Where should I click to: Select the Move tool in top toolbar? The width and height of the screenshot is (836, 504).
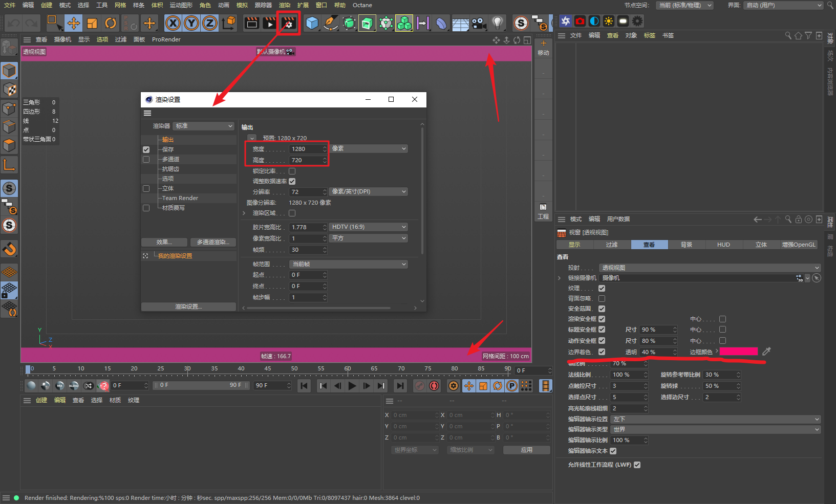pos(74,23)
